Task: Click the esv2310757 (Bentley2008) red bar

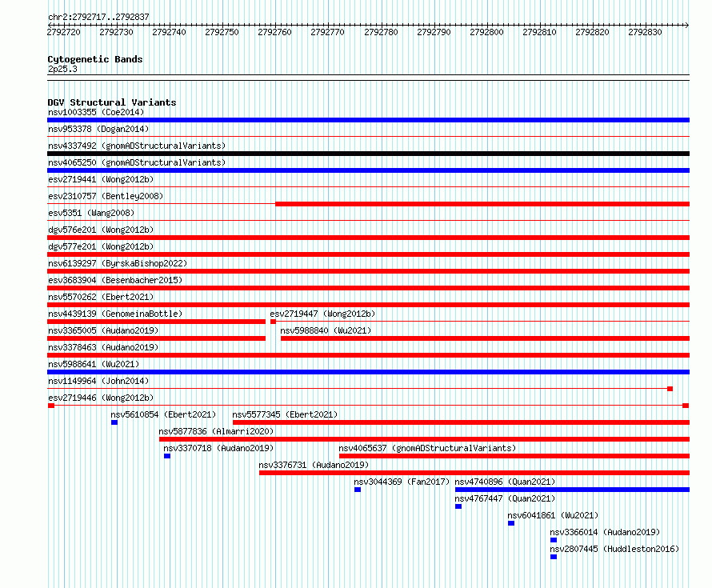Action: click(482, 204)
